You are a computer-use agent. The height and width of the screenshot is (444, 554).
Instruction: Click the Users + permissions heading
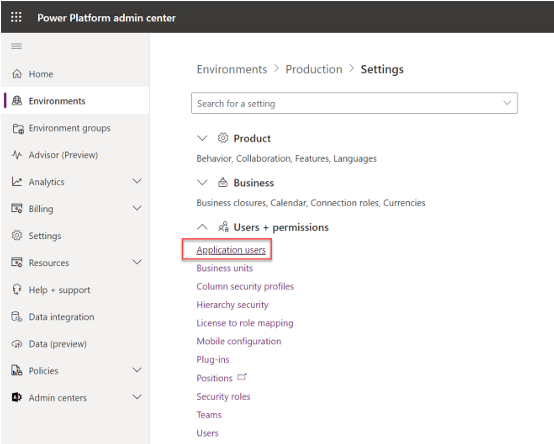(x=281, y=227)
